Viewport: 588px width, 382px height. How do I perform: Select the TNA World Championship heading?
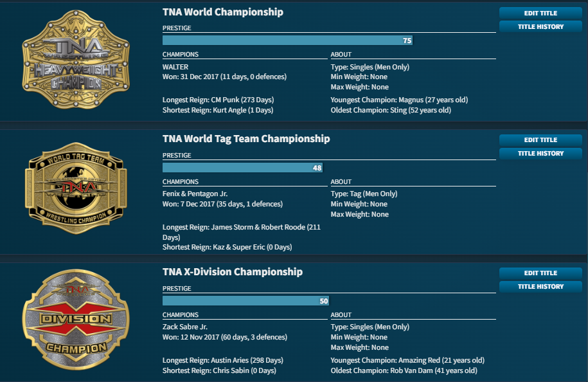point(223,12)
